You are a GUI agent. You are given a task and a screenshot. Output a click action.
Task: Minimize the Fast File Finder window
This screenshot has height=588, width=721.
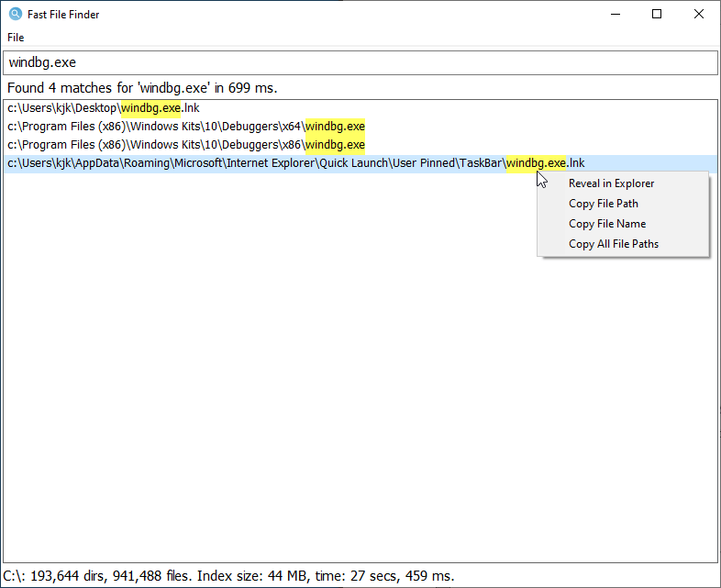(x=615, y=15)
